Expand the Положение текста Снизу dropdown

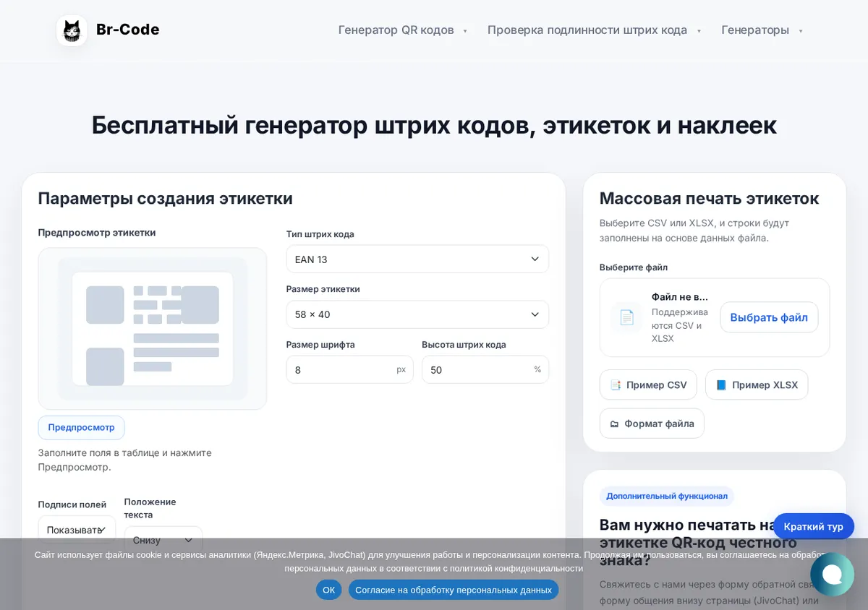pyautogui.click(x=163, y=540)
